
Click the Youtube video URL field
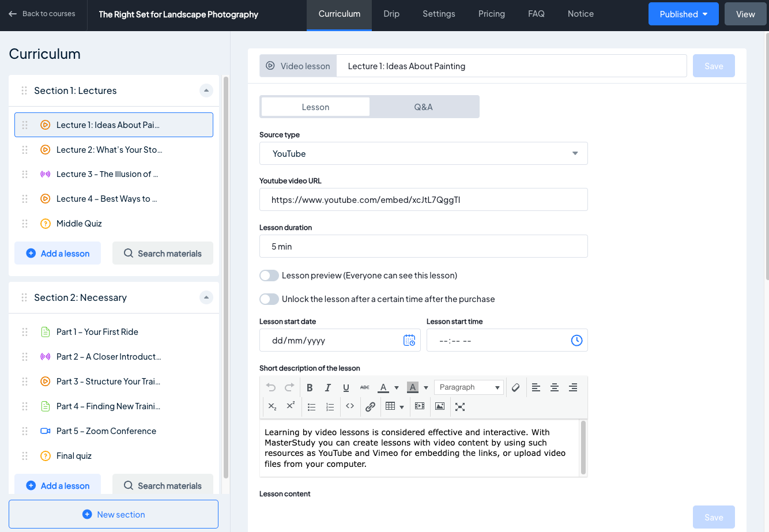pyautogui.click(x=424, y=199)
